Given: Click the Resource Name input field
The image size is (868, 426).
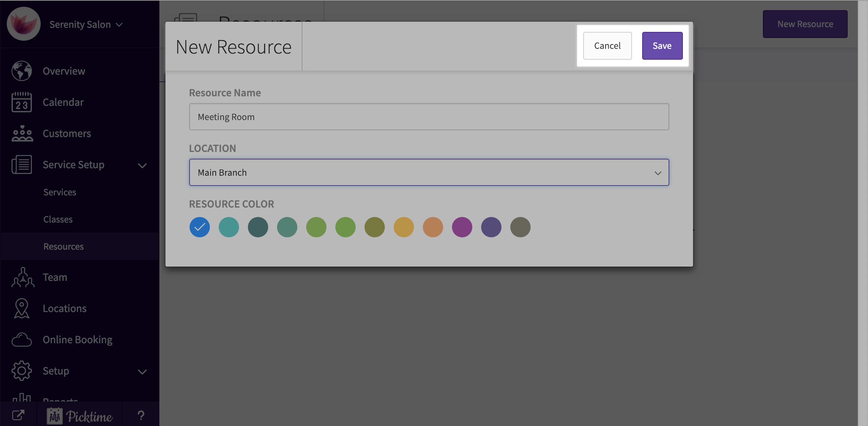Looking at the screenshot, I should click(429, 117).
